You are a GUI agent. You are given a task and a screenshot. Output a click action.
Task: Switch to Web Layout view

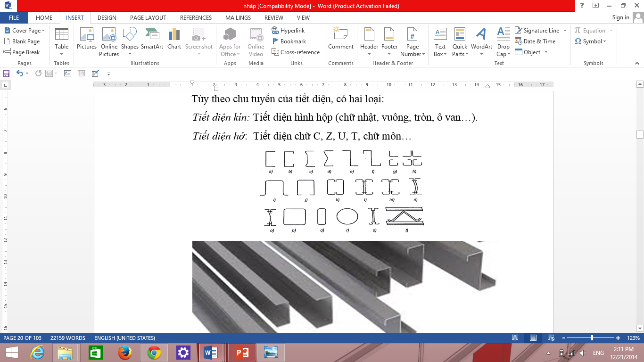550,338
